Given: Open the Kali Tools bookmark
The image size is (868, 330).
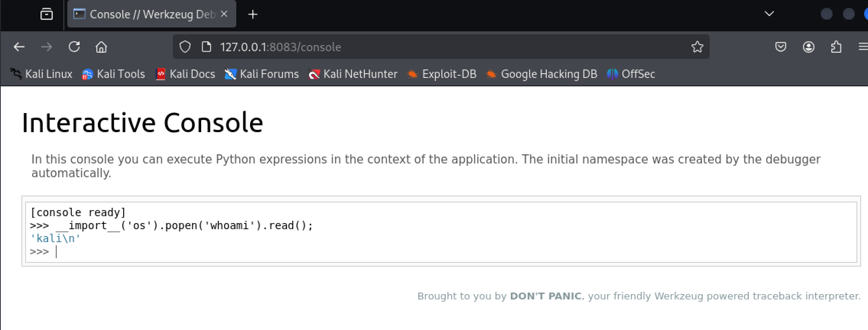Looking at the screenshot, I should [x=114, y=74].
